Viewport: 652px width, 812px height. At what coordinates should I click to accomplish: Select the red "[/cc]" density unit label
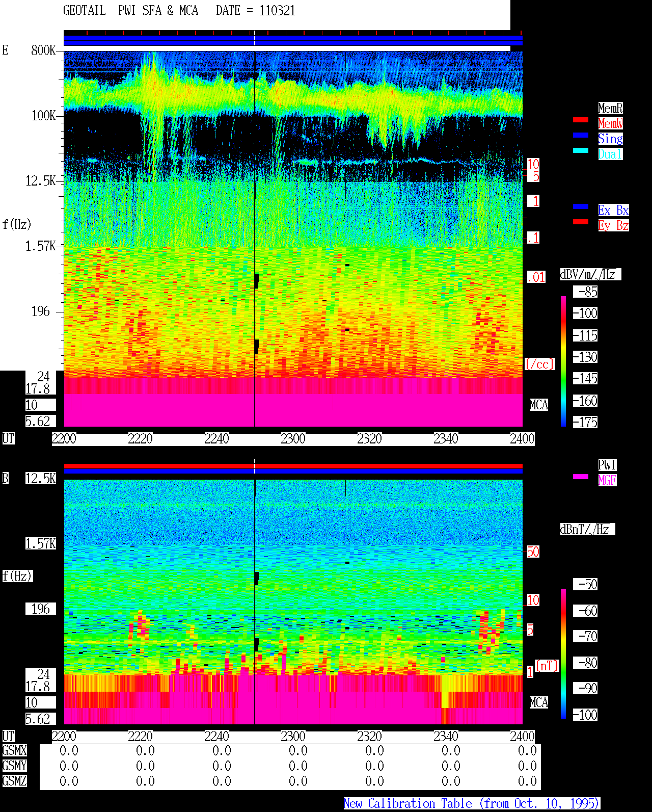coord(539,364)
